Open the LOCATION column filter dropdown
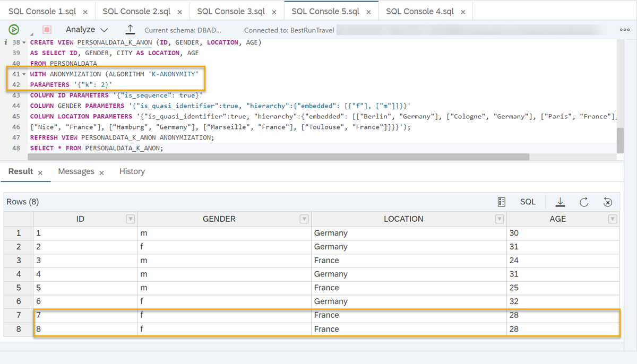 (x=500, y=219)
